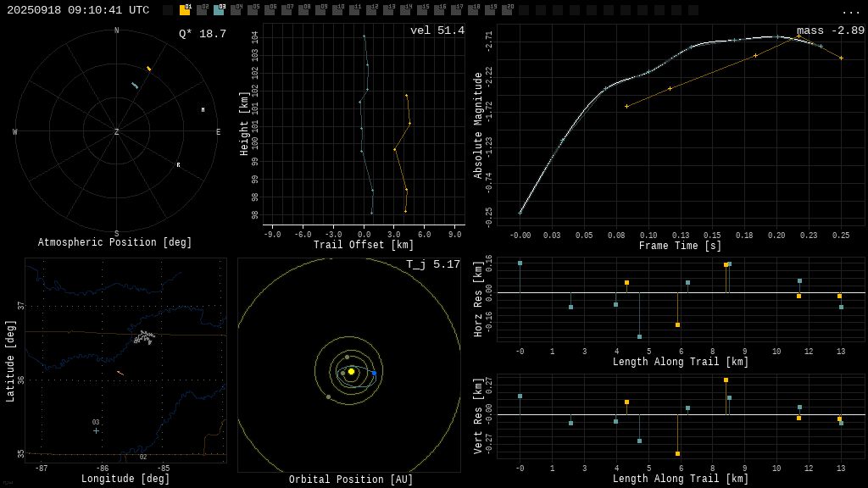The height and width of the screenshot is (488, 868).
Task: Click the T_j 5.17 value
Action: pyautogui.click(x=432, y=265)
